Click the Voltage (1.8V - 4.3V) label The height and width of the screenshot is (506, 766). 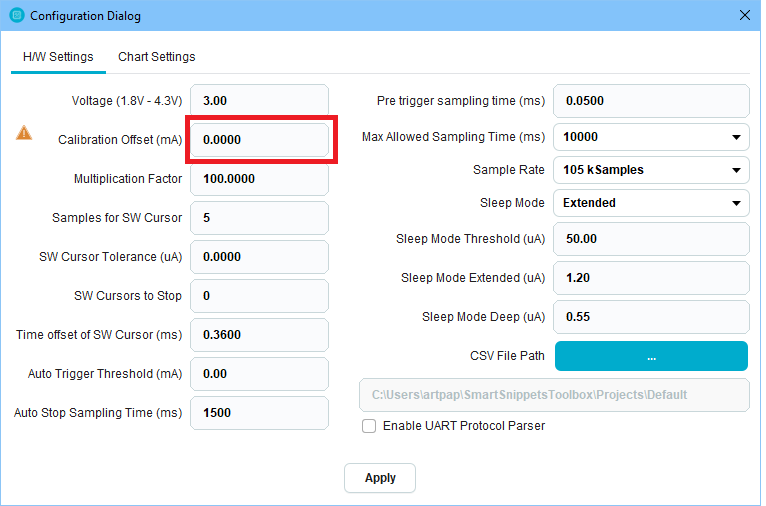click(127, 101)
